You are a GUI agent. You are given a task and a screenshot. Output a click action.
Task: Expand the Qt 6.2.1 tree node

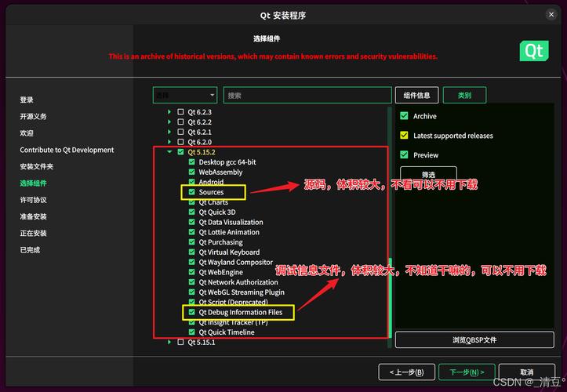169,132
